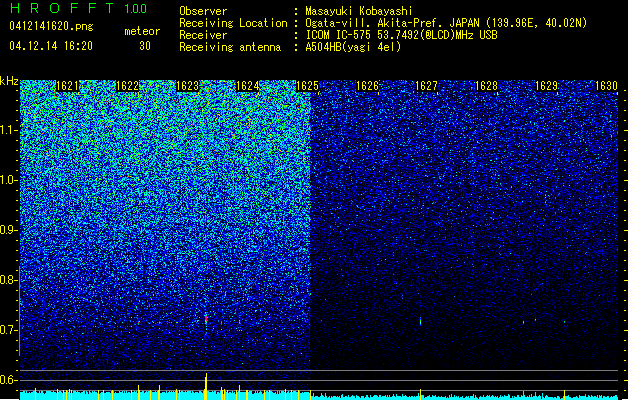Viewport: 629px width, 400px height.
Task: Click the kHz axis unit label
Action: tap(9, 81)
